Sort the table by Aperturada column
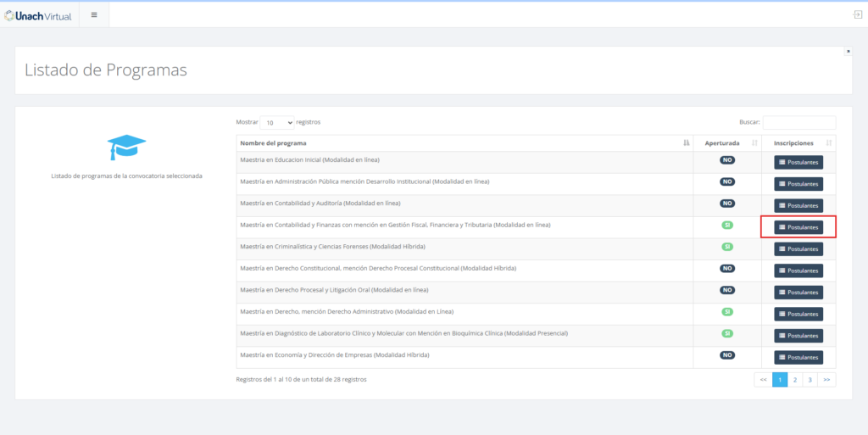Image resolution: width=868 pixels, height=435 pixels. pos(726,143)
